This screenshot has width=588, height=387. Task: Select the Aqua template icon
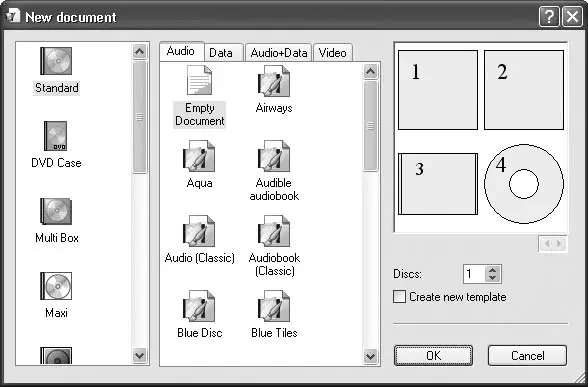coord(199,156)
